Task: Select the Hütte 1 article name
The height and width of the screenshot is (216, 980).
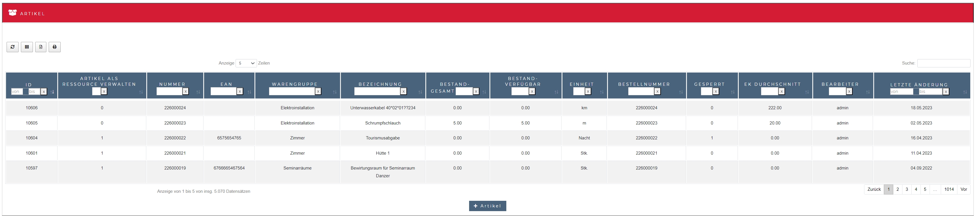Action: point(383,153)
